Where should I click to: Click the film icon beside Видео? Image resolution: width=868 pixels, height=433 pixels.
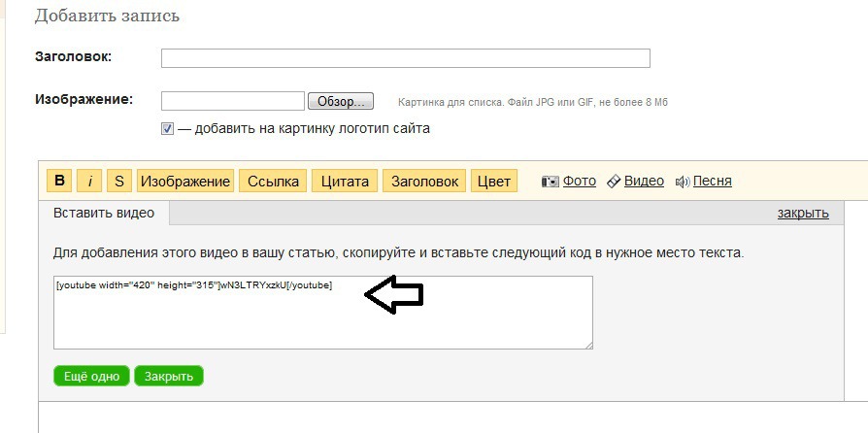(x=614, y=182)
